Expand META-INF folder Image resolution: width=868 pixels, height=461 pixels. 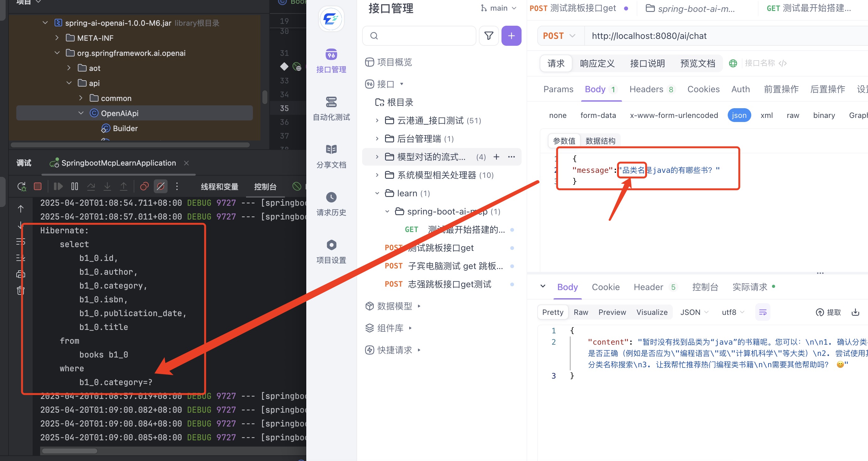pos(57,38)
